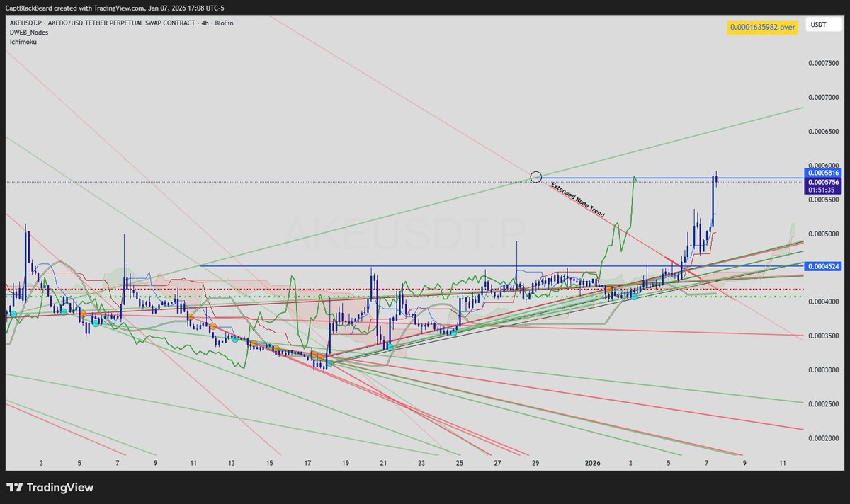Click the 29 date label on time axis
Viewport: 850px width, 504px height.
coord(535,463)
